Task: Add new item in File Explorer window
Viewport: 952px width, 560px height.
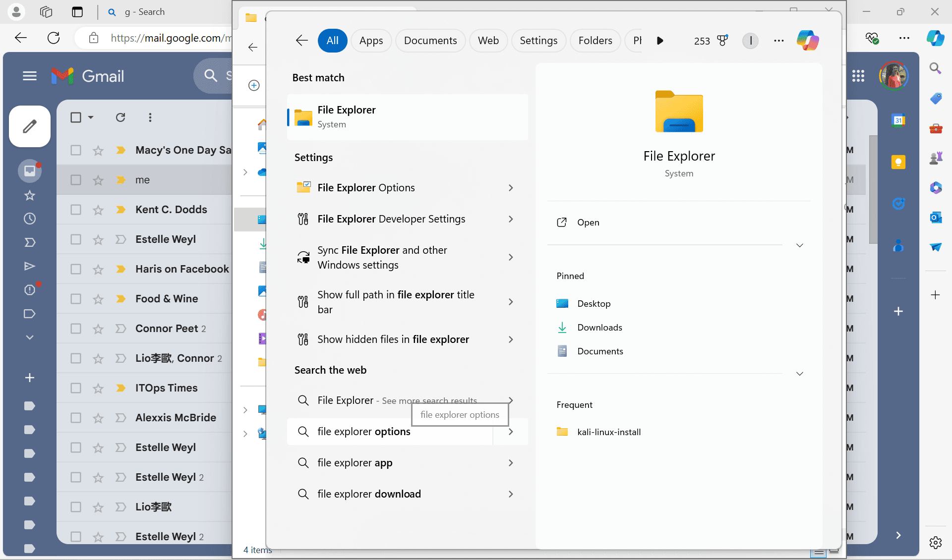Action: pyautogui.click(x=254, y=85)
